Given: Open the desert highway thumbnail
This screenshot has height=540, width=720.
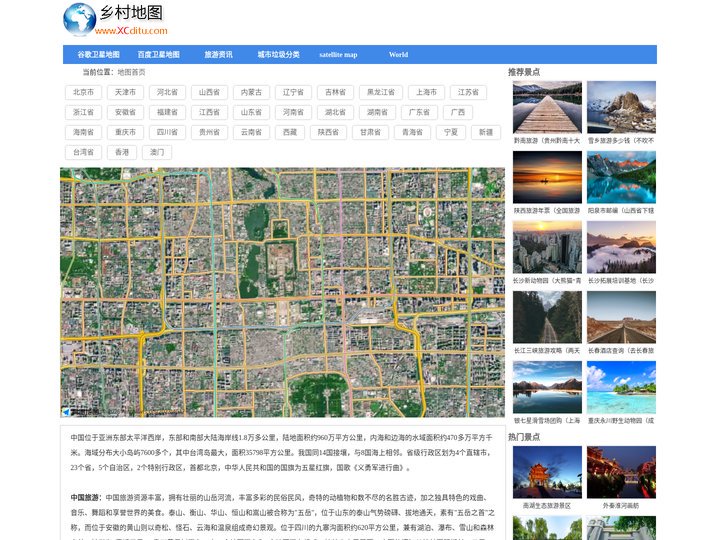Looking at the screenshot, I should point(621,317).
